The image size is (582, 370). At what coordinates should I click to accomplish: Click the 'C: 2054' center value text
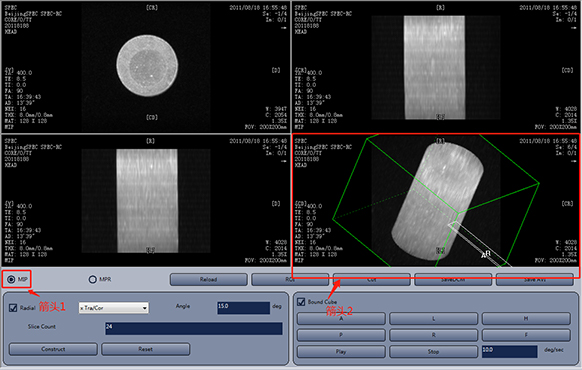pyautogui.click(x=276, y=115)
